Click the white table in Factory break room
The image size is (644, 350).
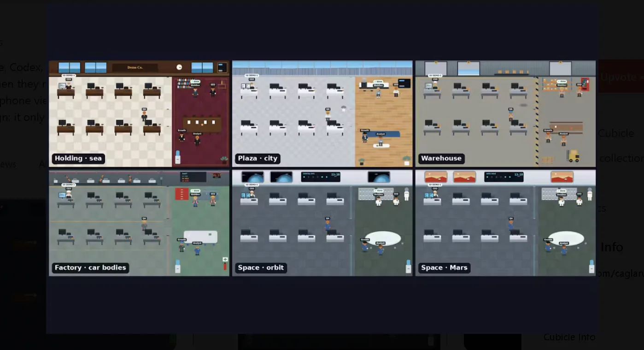point(200,237)
